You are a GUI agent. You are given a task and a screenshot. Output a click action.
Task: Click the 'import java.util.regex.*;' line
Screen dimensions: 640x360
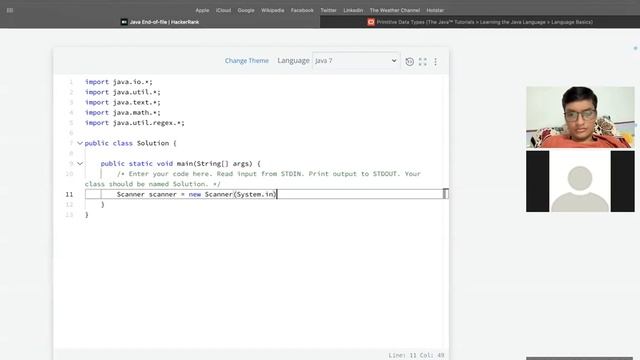[135, 123]
